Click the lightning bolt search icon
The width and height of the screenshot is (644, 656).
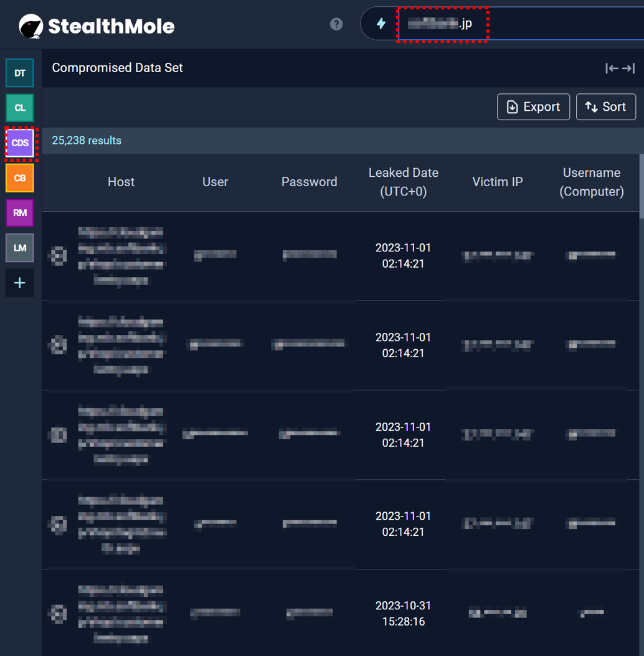(x=381, y=24)
